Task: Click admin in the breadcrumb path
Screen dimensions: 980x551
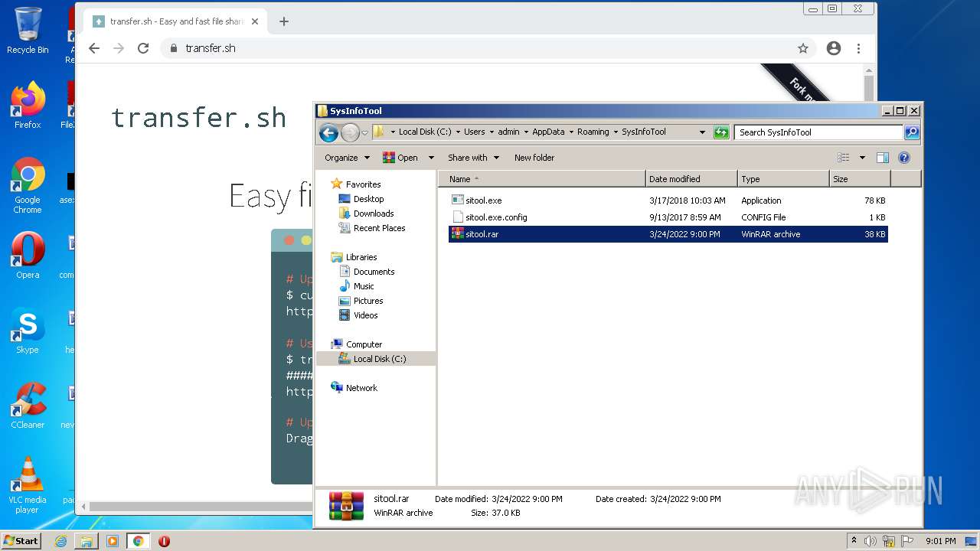Action: 508,132
